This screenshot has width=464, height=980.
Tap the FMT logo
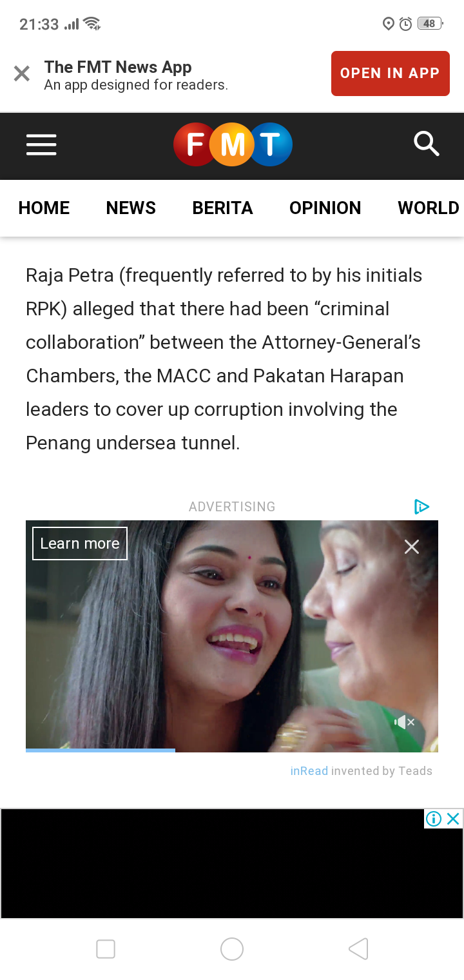click(233, 144)
